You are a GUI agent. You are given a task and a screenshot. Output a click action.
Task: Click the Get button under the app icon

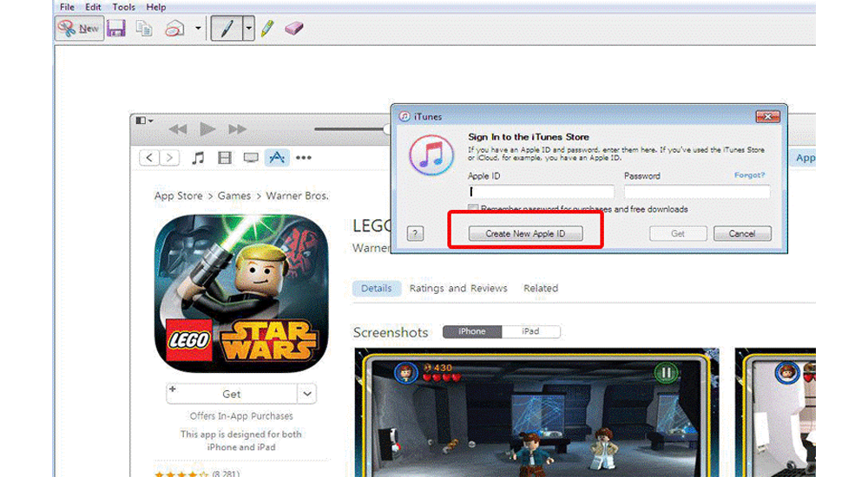tap(232, 394)
